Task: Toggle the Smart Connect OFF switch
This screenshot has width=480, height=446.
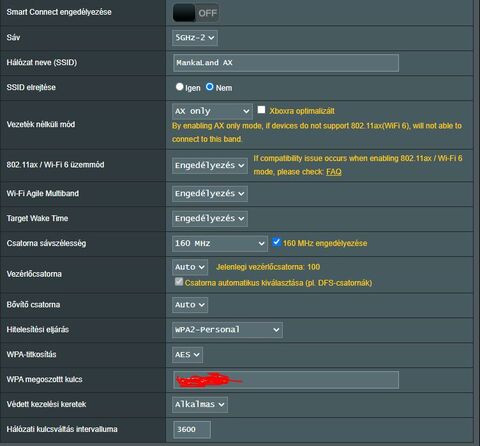Action: pyautogui.click(x=196, y=13)
